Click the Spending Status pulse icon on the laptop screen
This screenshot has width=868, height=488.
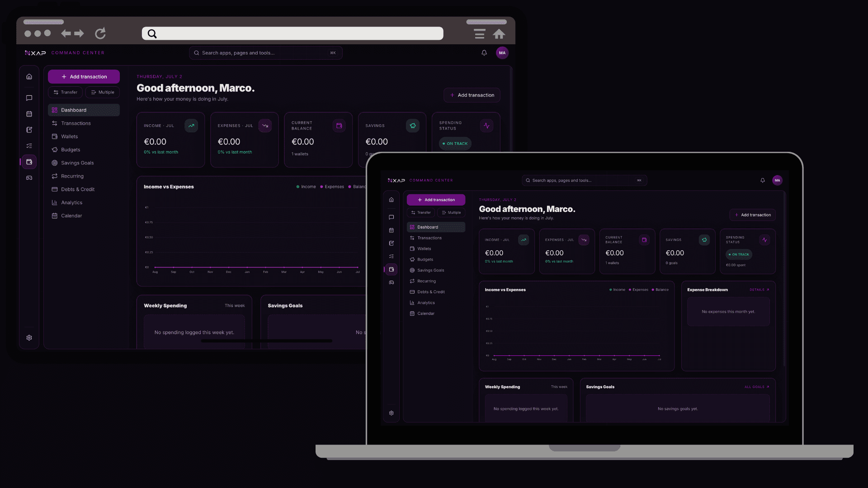coord(764,240)
